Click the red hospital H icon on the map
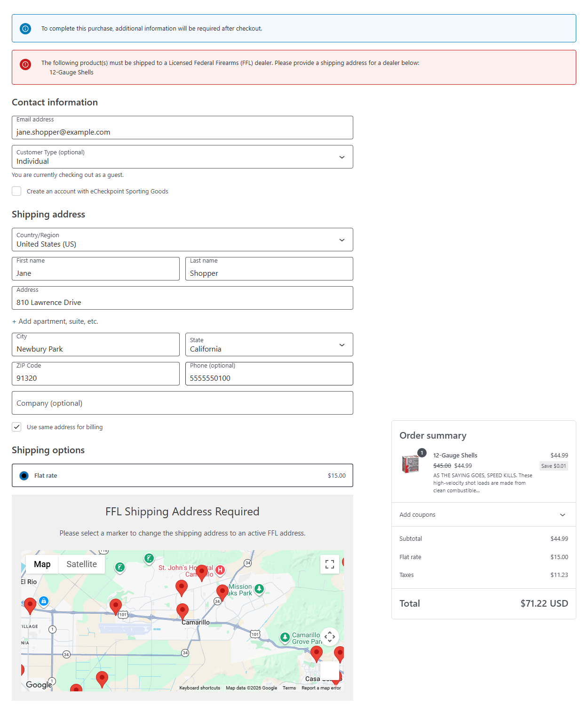588x705 pixels. tap(220, 570)
